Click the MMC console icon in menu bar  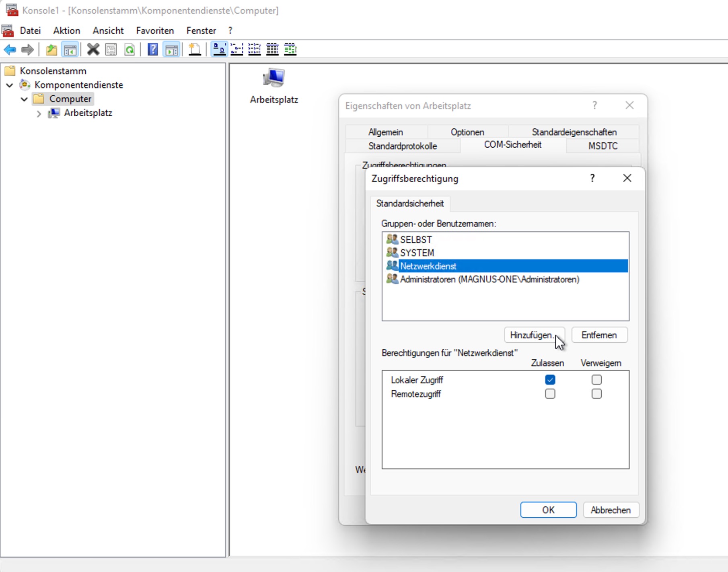(8, 31)
